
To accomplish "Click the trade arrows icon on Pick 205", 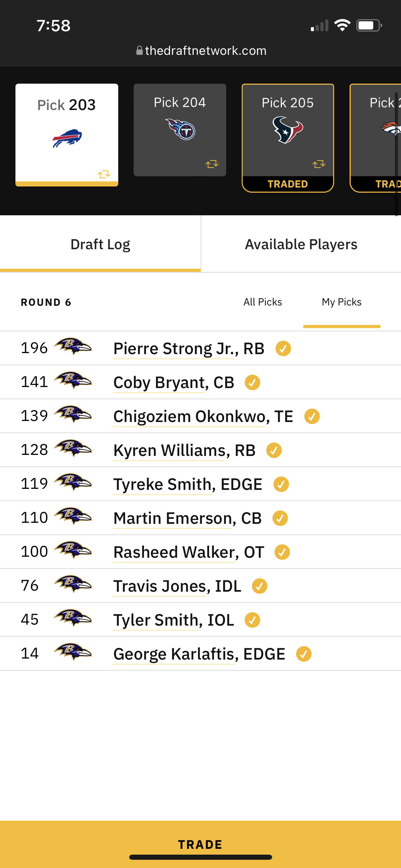I will [319, 164].
